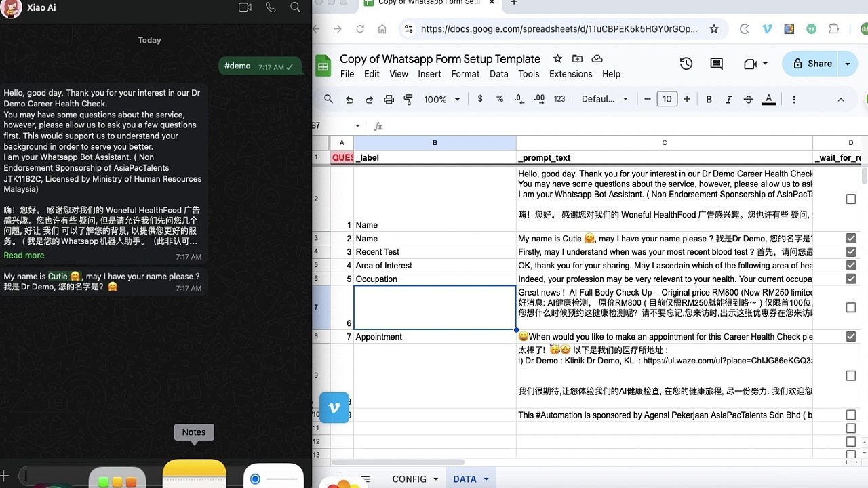Image resolution: width=868 pixels, height=488 pixels.
Task: Click the Share button
Action: (x=812, y=64)
